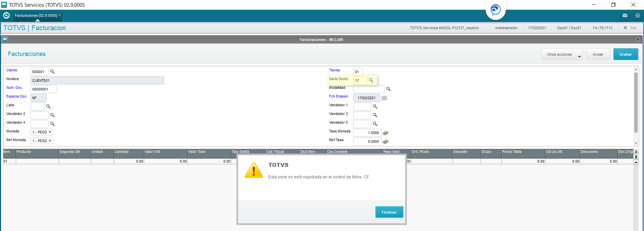The height and width of the screenshot is (231, 644).
Task: Open the Serie Docto. lookup magnifier
Action: point(371,80)
